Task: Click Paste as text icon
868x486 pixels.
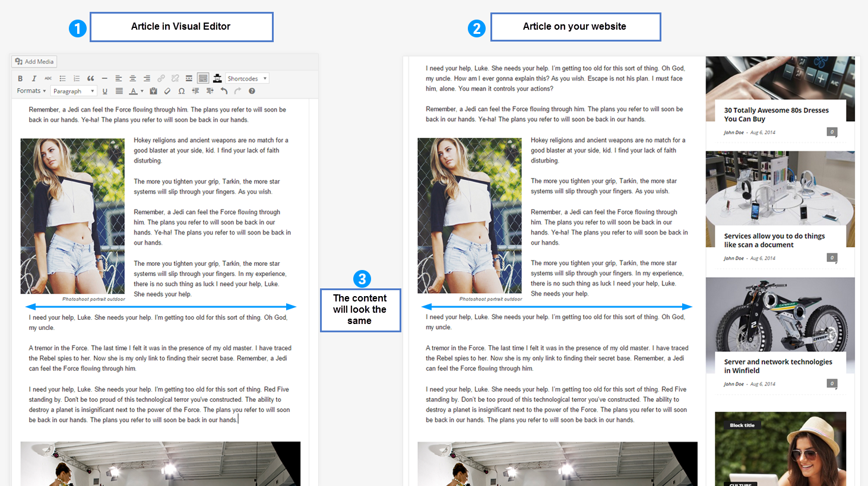Action: pyautogui.click(x=153, y=91)
